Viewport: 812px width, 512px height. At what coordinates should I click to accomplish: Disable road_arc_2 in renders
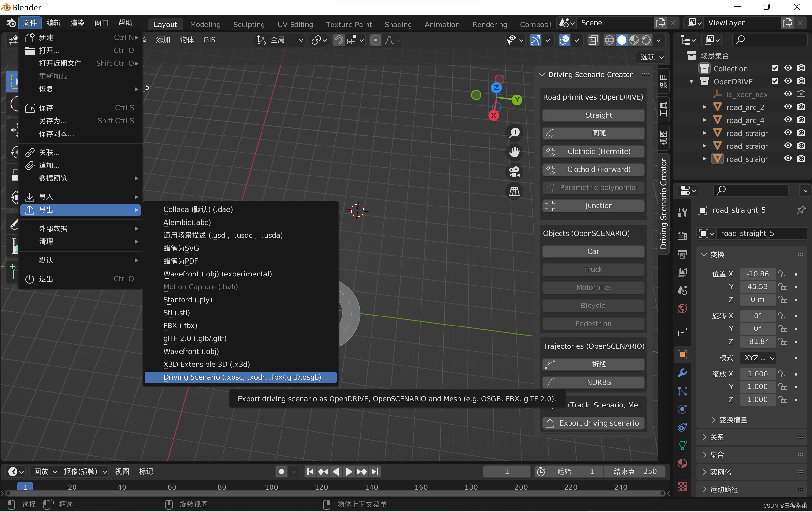click(x=801, y=107)
